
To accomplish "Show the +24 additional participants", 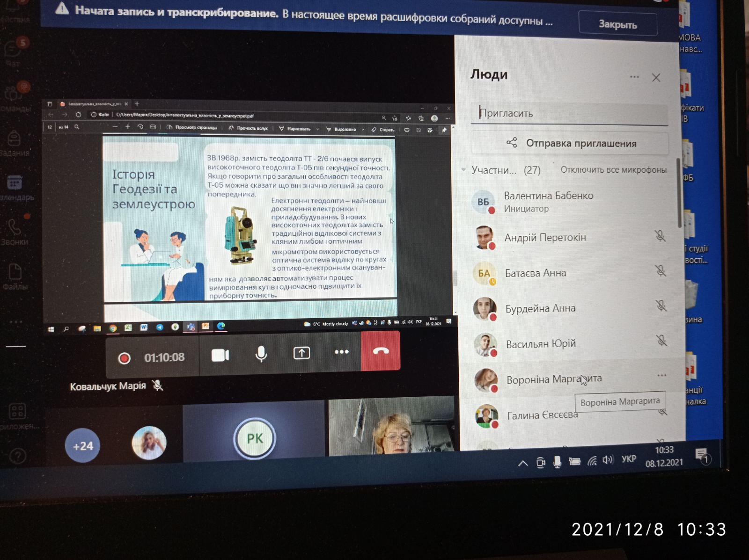I will click(x=83, y=446).
